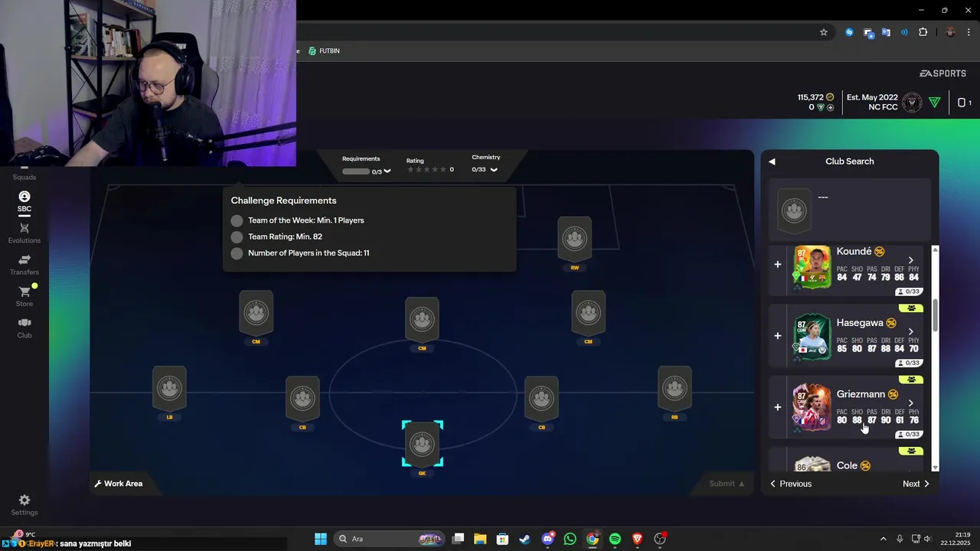Expand Submit button arrow
The width and height of the screenshot is (980, 551).
(742, 484)
